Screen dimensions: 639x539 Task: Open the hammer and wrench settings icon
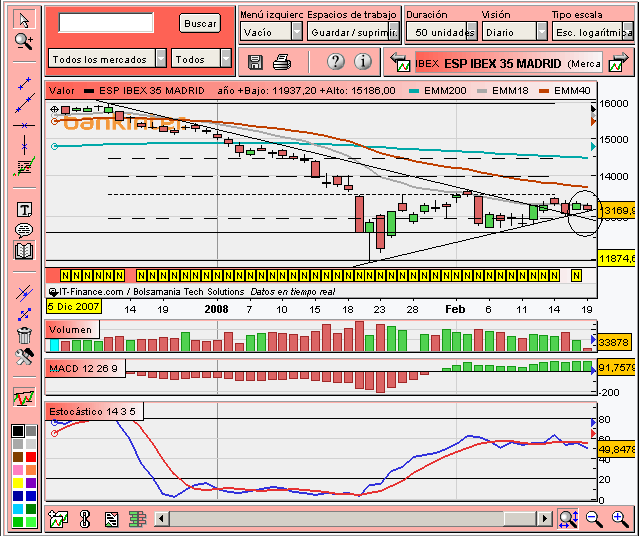pyautogui.click(x=24, y=357)
